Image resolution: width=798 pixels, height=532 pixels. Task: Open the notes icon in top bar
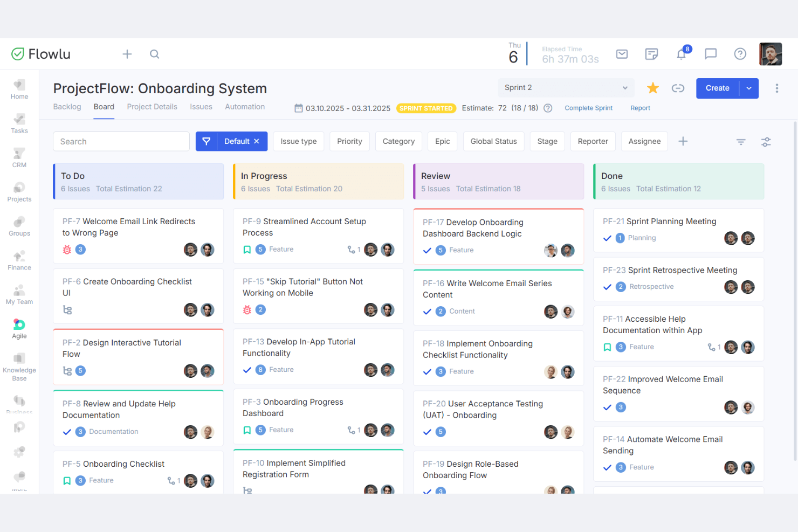pyautogui.click(x=651, y=54)
